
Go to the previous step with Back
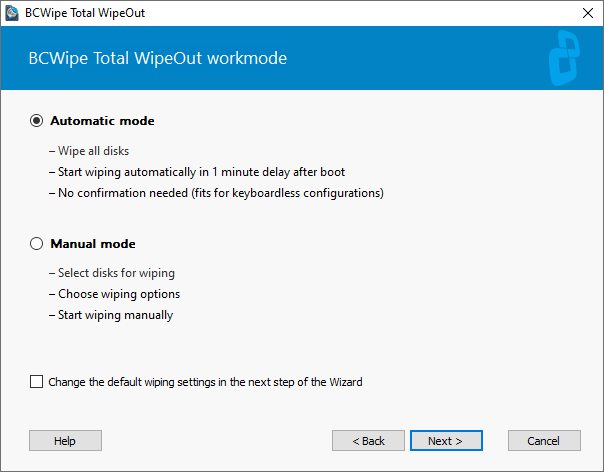(368, 440)
